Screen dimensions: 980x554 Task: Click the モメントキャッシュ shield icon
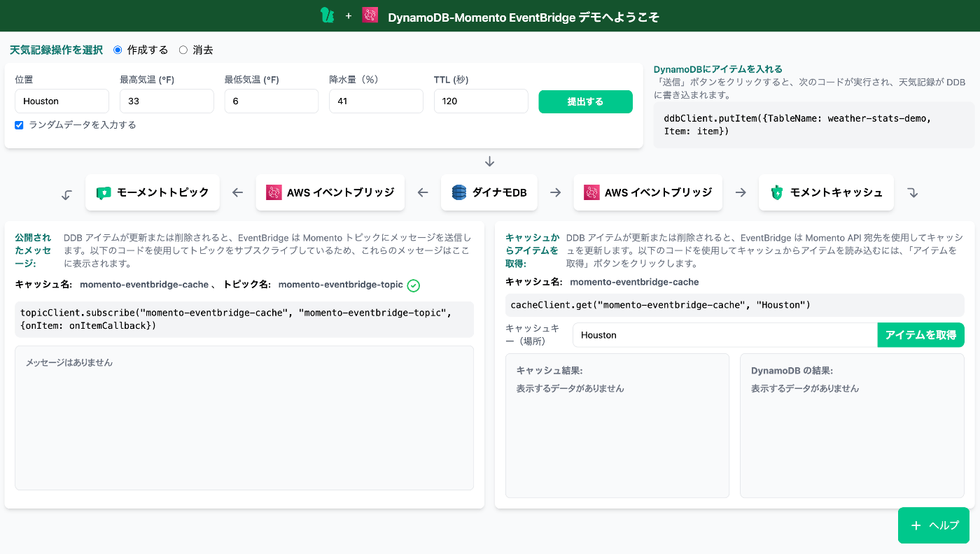(776, 192)
